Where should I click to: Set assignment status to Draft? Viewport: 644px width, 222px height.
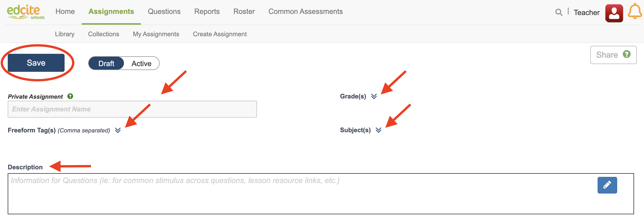[x=106, y=63]
